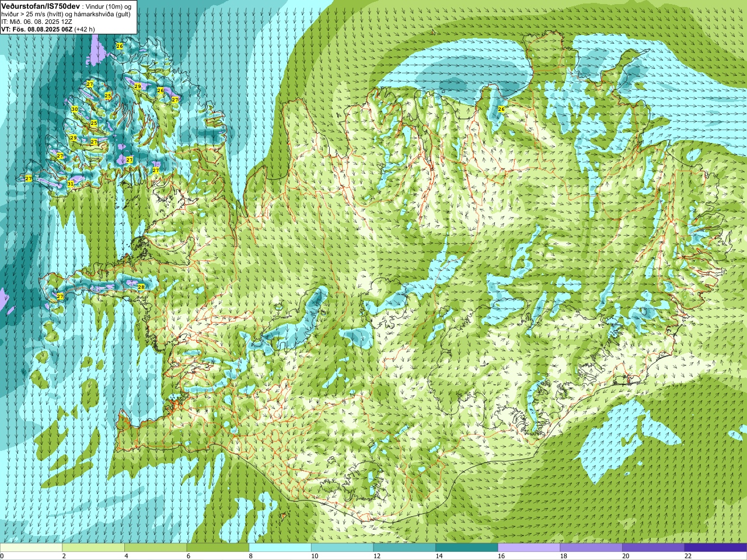Click the yellow gust label 28

tap(141, 287)
